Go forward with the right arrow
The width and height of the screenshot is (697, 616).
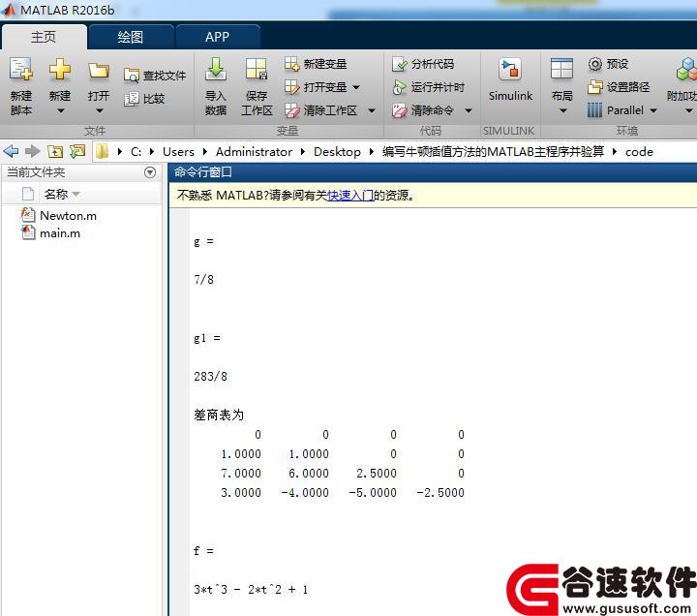click(33, 151)
